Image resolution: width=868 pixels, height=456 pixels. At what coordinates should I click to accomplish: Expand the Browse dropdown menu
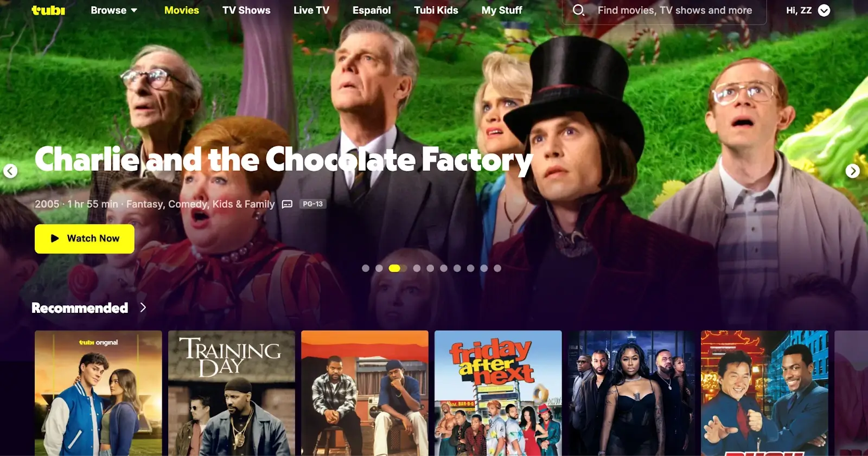point(114,10)
